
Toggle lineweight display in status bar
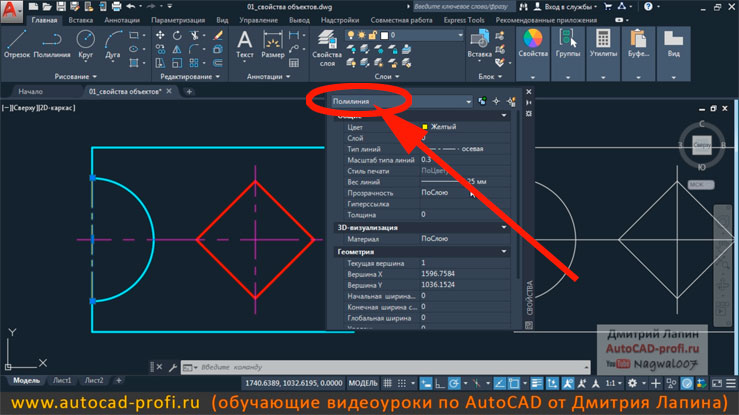tap(536, 383)
